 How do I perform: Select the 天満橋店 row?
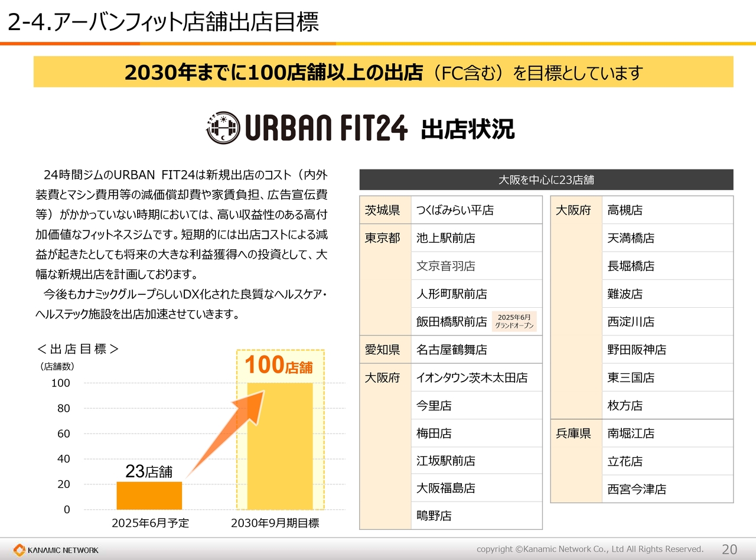(x=668, y=238)
